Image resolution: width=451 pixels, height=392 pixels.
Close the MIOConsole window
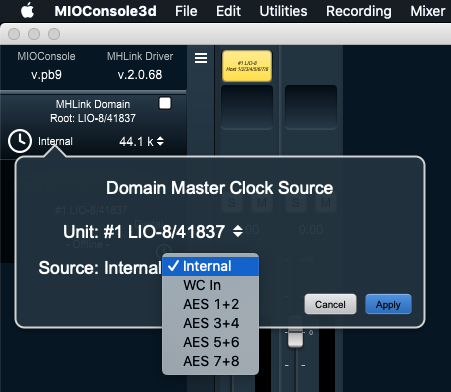[x=14, y=34]
